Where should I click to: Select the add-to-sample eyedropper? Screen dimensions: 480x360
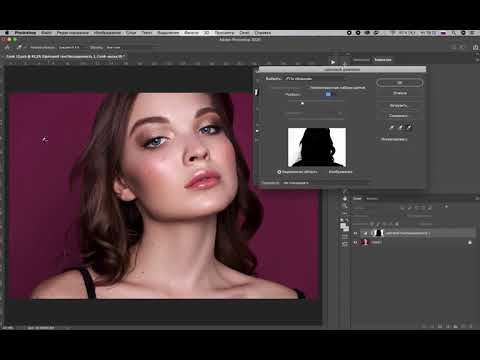pyautogui.click(x=400, y=127)
